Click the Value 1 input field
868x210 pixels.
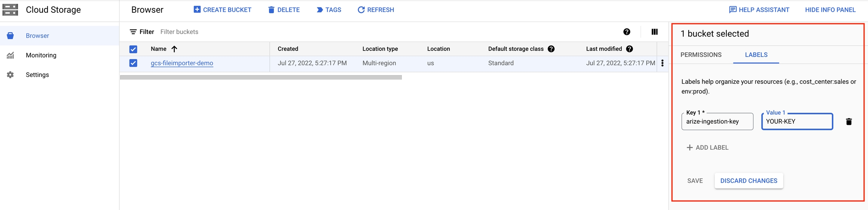click(797, 121)
